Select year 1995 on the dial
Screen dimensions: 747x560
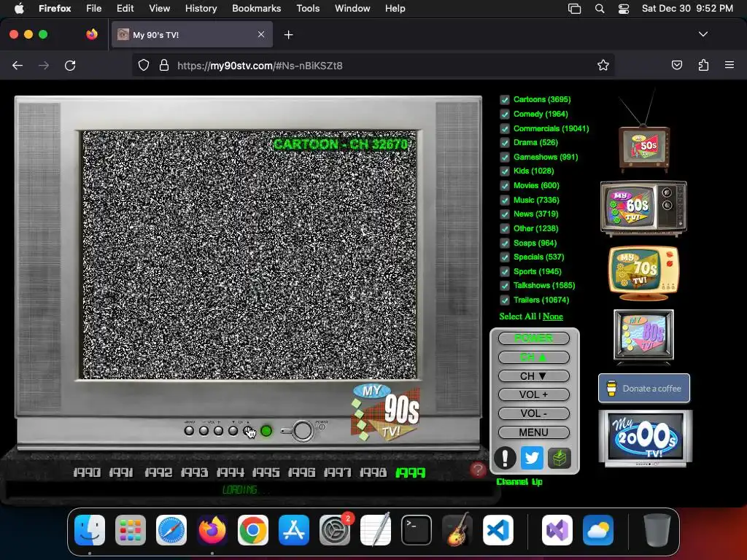pyautogui.click(x=266, y=472)
